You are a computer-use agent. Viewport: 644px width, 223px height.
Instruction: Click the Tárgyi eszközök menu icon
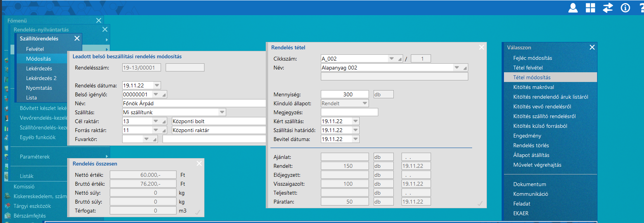pos(7,206)
